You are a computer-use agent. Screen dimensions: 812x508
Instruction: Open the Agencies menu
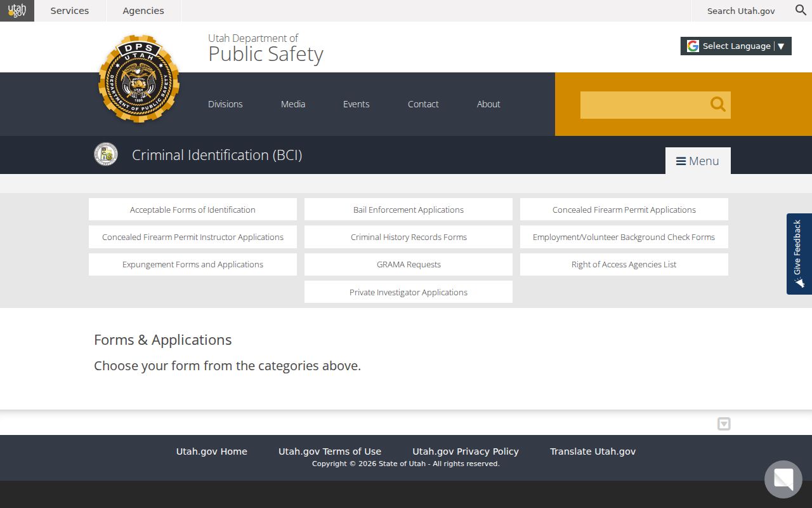[143, 11]
